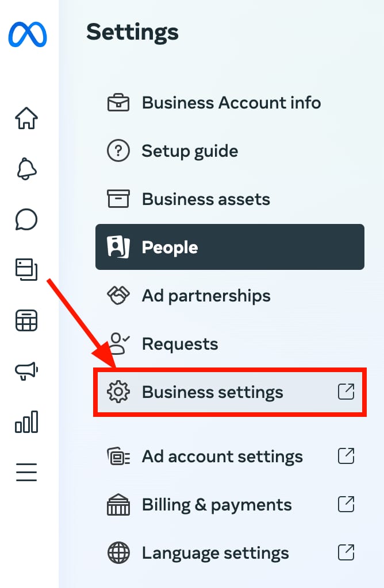Image resolution: width=384 pixels, height=588 pixels.
Task: View Requests in Settings
Action: [x=179, y=343]
